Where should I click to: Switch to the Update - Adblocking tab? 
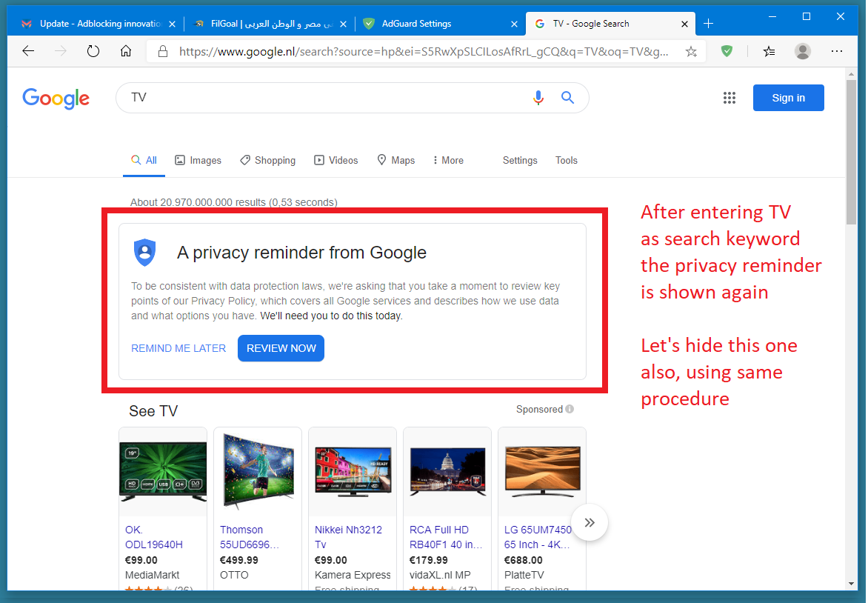[99, 24]
